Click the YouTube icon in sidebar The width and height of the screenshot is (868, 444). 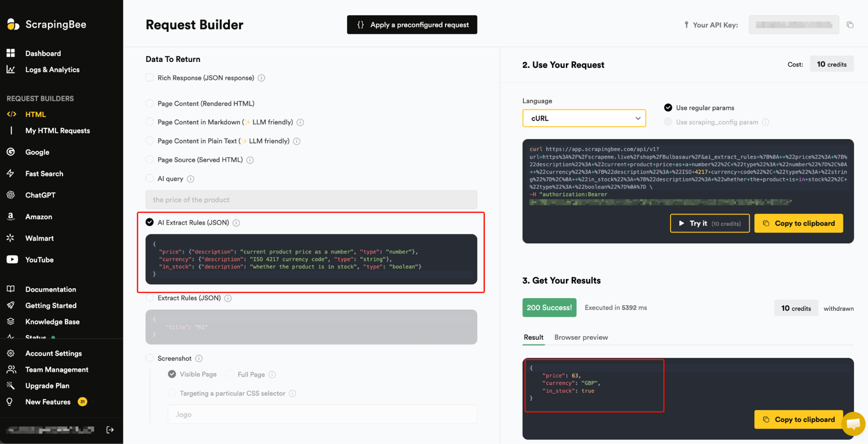(12, 259)
